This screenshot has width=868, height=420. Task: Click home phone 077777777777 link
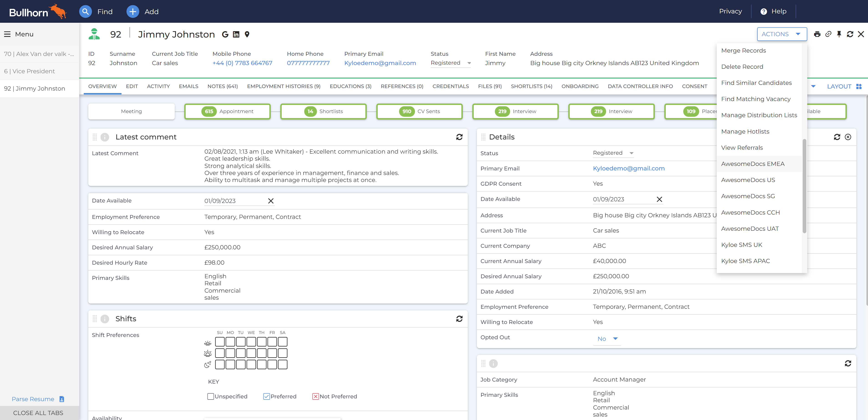(x=308, y=63)
